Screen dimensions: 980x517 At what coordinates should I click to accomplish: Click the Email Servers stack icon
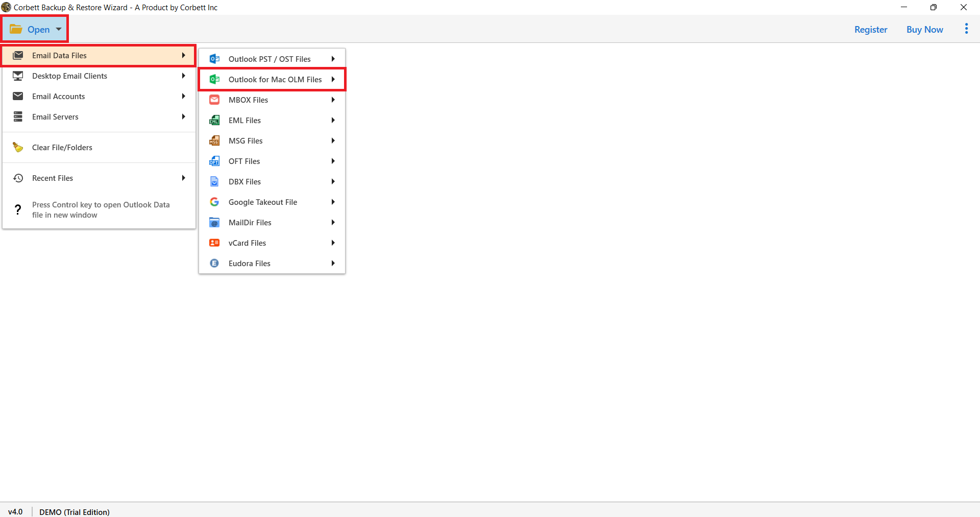tap(18, 116)
